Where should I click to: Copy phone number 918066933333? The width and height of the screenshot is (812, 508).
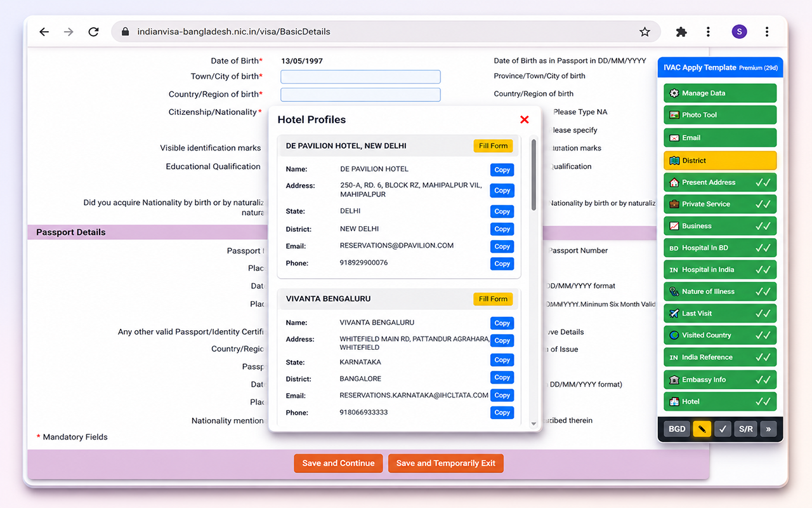502,413
